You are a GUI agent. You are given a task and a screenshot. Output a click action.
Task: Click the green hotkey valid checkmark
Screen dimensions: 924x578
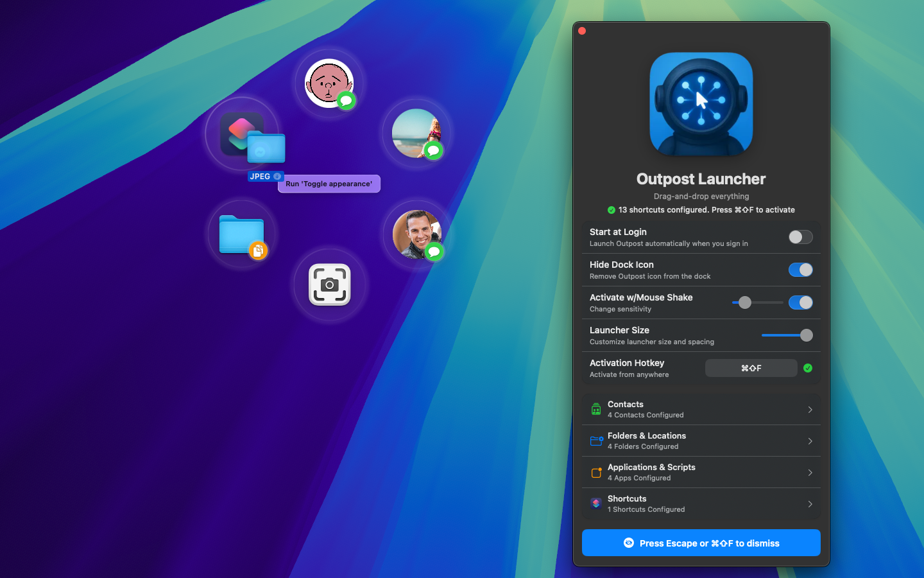coord(808,368)
